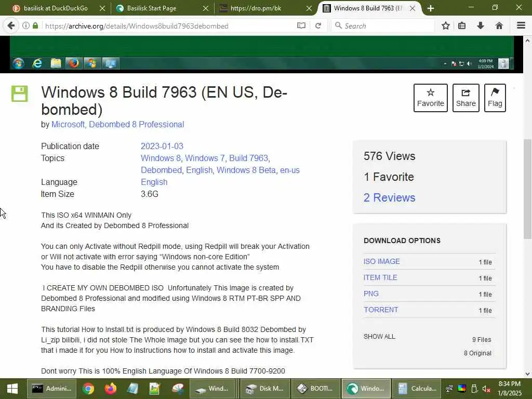Open the Windows 7 topic link
This screenshot has height=399, width=532.
[x=205, y=158]
